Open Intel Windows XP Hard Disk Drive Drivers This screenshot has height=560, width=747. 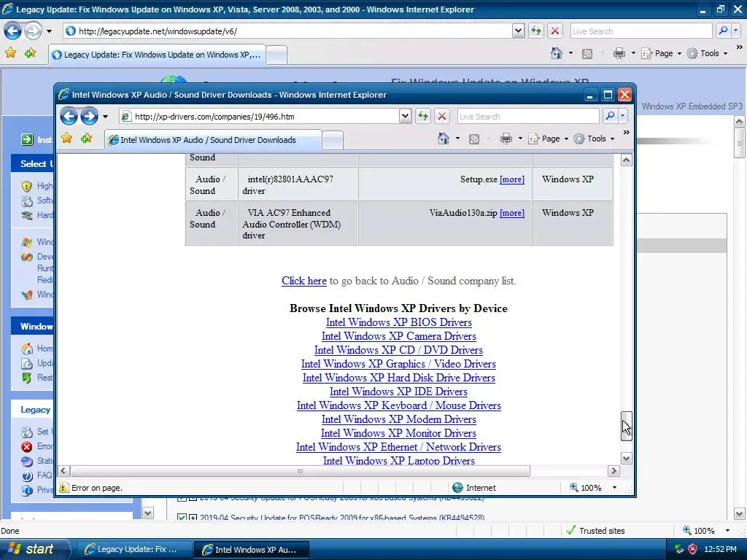point(399,378)
